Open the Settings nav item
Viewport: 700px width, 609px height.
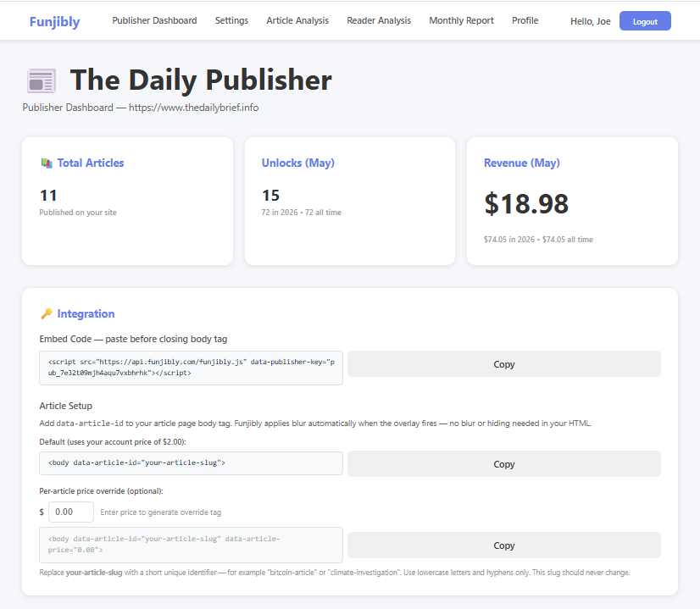[231, 20]
